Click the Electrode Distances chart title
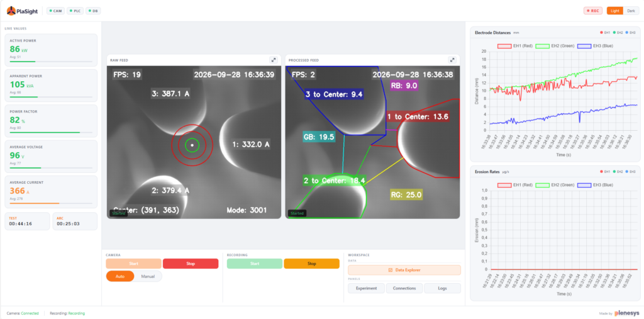The height and width of the screenshot is (319, 644). [x=492, y=33]
